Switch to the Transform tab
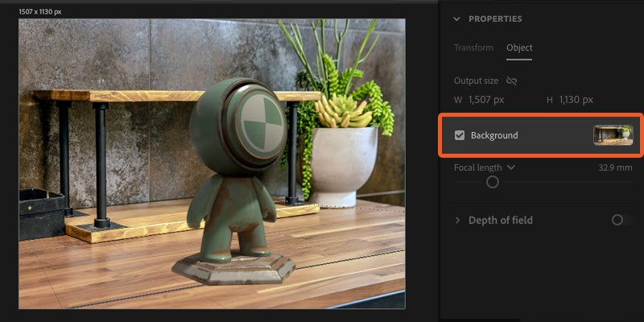 [x=473, y=47]
